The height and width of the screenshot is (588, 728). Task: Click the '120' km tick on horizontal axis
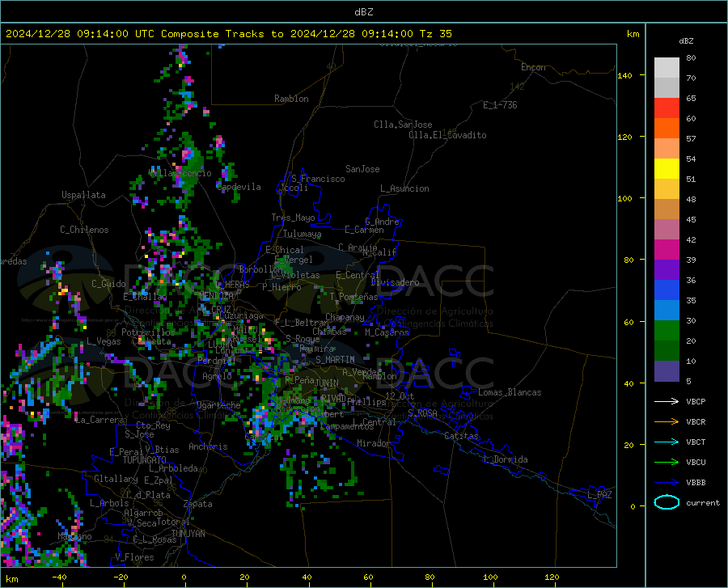click(x=552, y=577)
